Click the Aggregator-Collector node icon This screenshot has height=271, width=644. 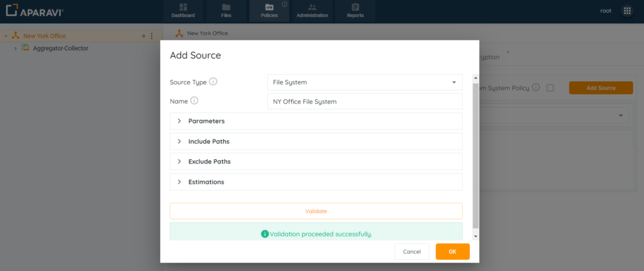[26, 48]
